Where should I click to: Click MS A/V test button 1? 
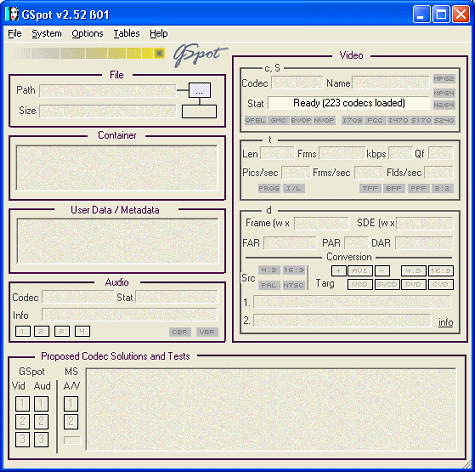point(71,404)
